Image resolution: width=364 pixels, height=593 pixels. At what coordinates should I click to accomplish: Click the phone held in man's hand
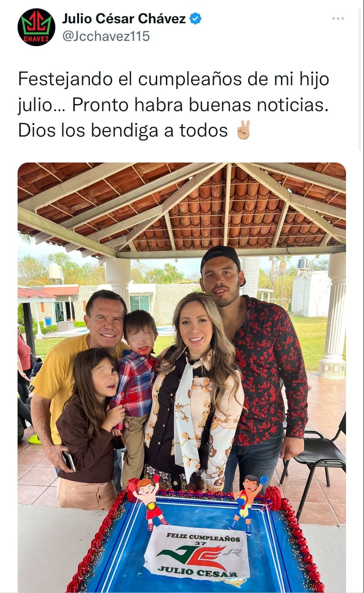point(68,460)
